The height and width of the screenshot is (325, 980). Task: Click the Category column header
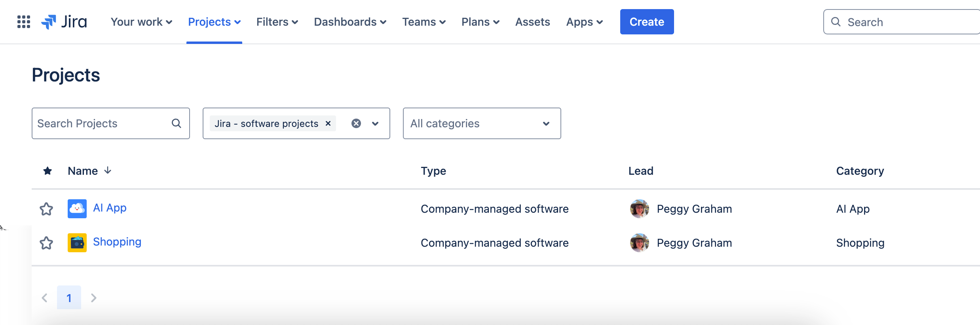860,171
